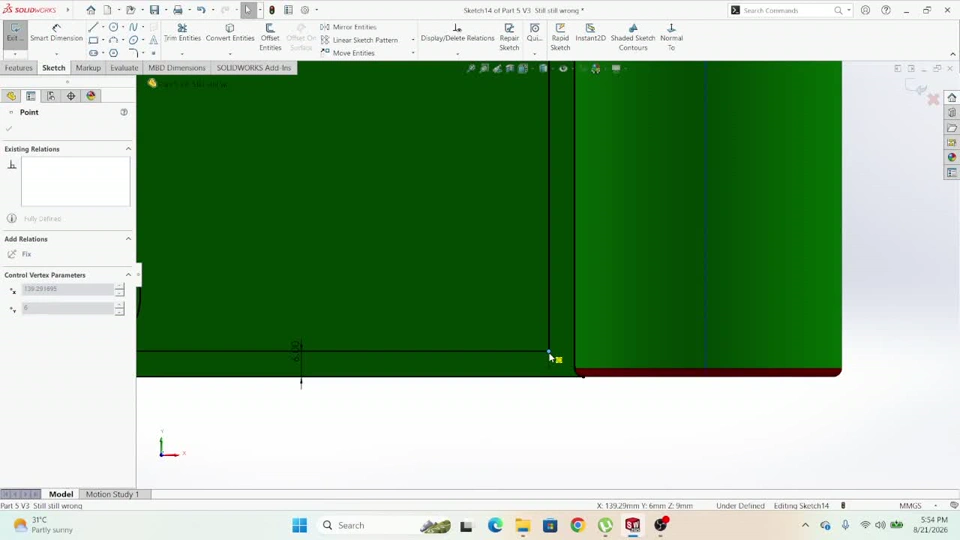Click the X coordinate parameter field
Viewport: 960px width, 540px height.
67,290
